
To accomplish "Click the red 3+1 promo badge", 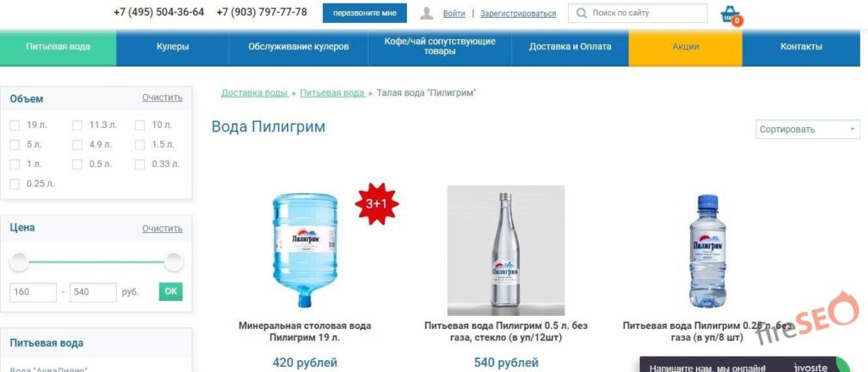I will click(376, 203).
